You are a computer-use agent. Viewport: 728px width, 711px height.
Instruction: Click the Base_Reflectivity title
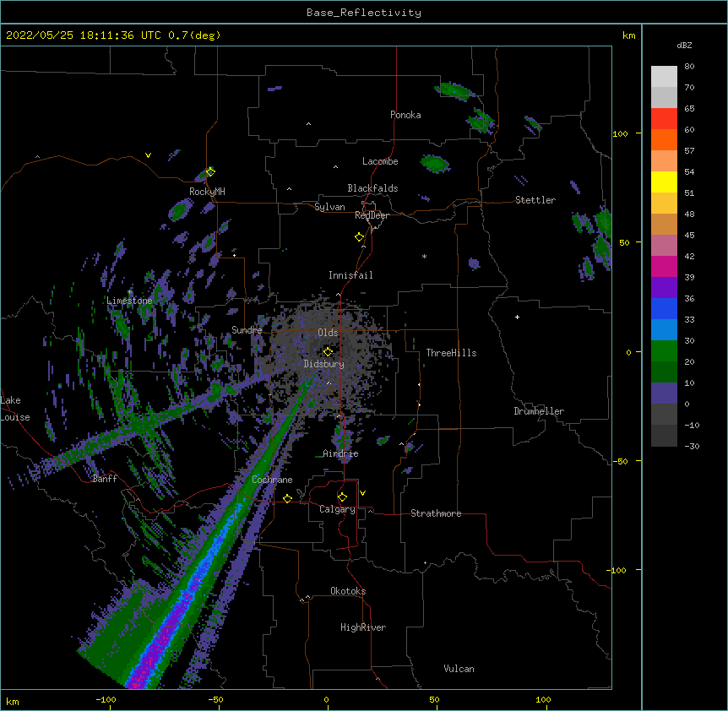[x=364, y=13]
